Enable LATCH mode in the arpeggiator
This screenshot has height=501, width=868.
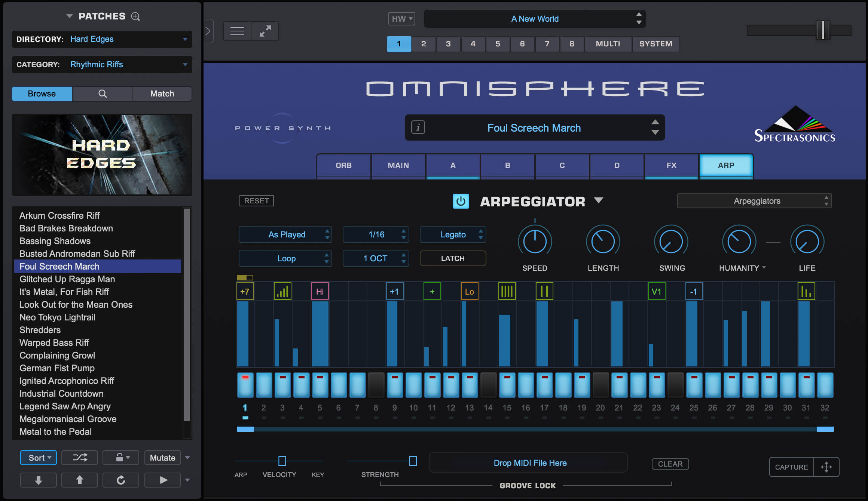click(x=453, y=258)
